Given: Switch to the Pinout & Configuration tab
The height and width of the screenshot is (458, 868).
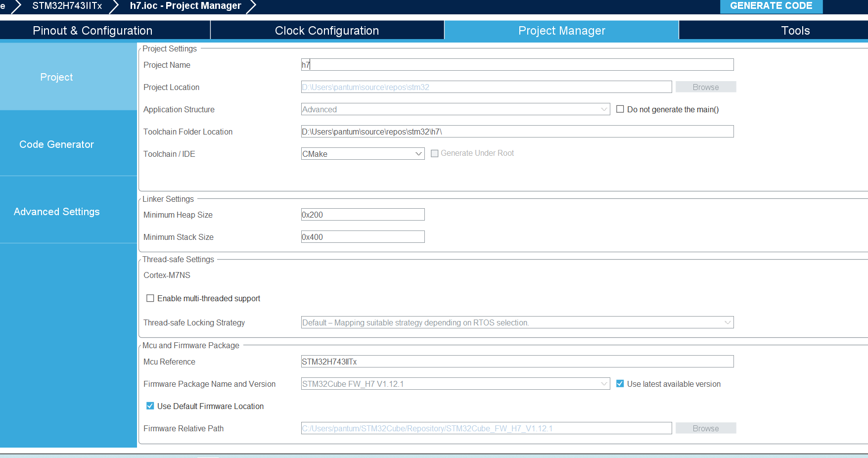Looking at the screenshot, I should point(92,31).
